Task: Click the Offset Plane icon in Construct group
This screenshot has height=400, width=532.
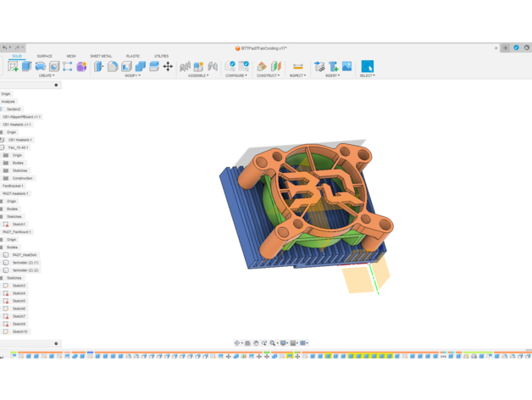Action: [x=262, y=66]
